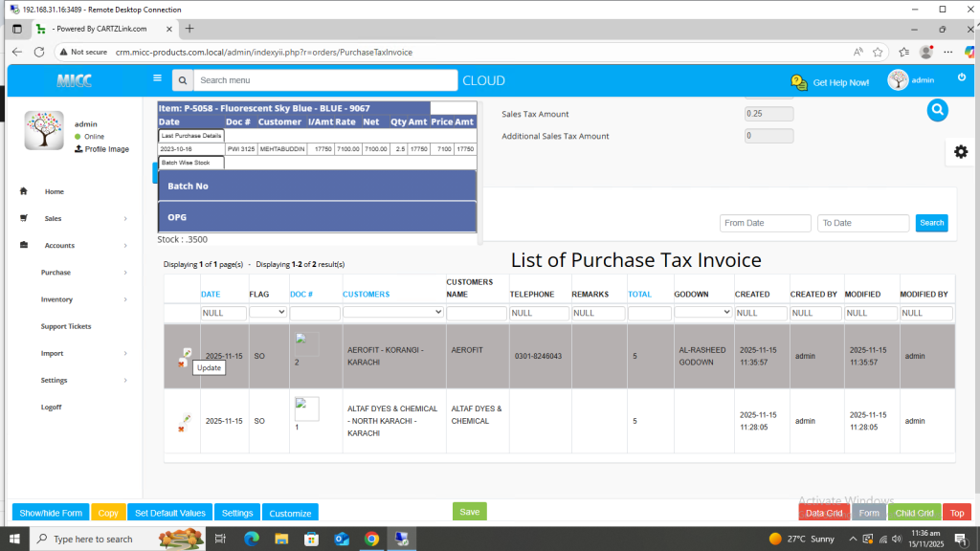Toggle the Show/hide Form button
980x551 pixels.
click(x=51, y=513)
